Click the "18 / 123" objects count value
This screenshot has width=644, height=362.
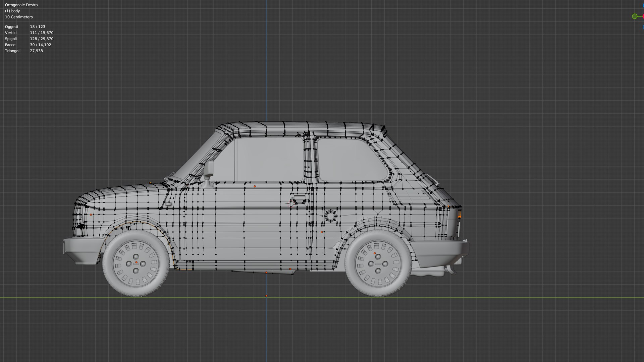point(38,27)
